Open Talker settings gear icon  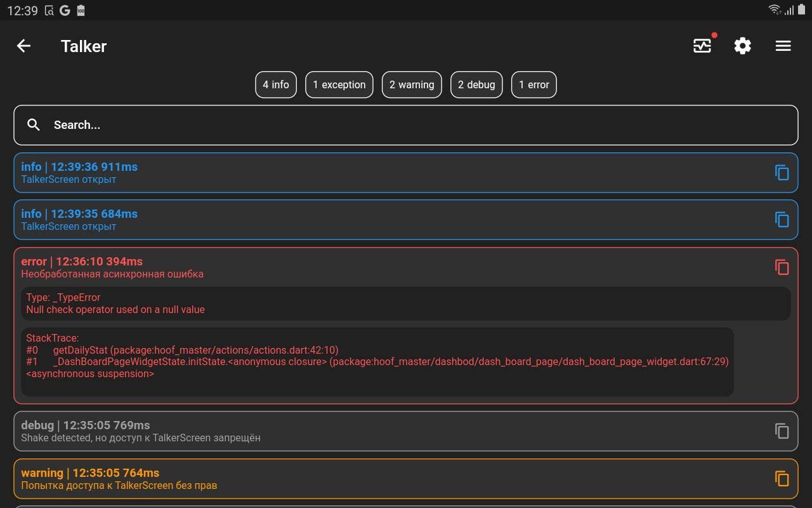[742, 46]
